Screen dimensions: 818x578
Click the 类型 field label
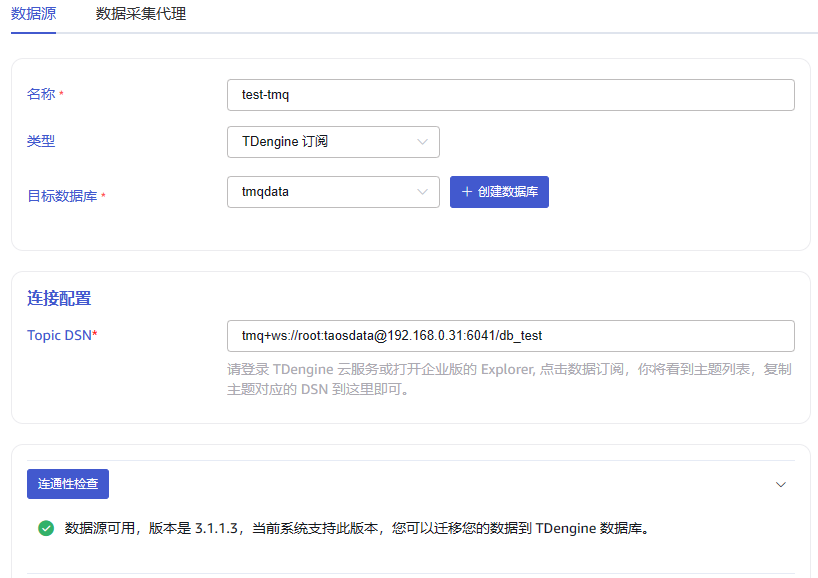(41, 142)
